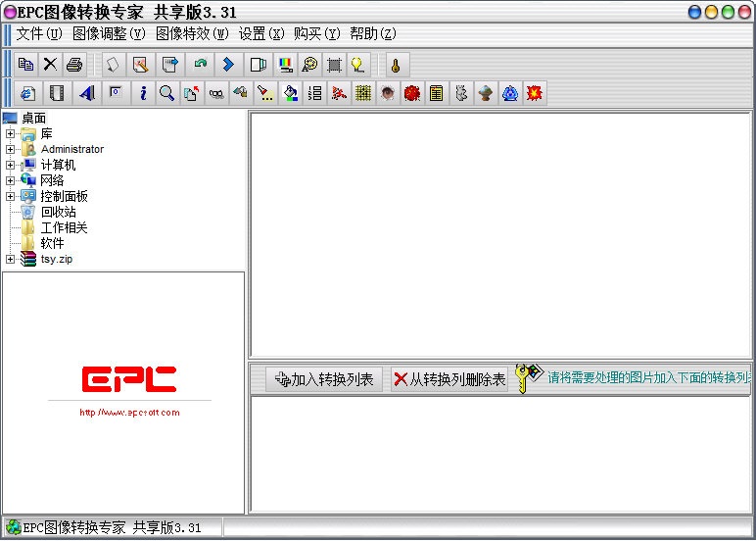Click the yellow table sheet icon

[437, 93]
